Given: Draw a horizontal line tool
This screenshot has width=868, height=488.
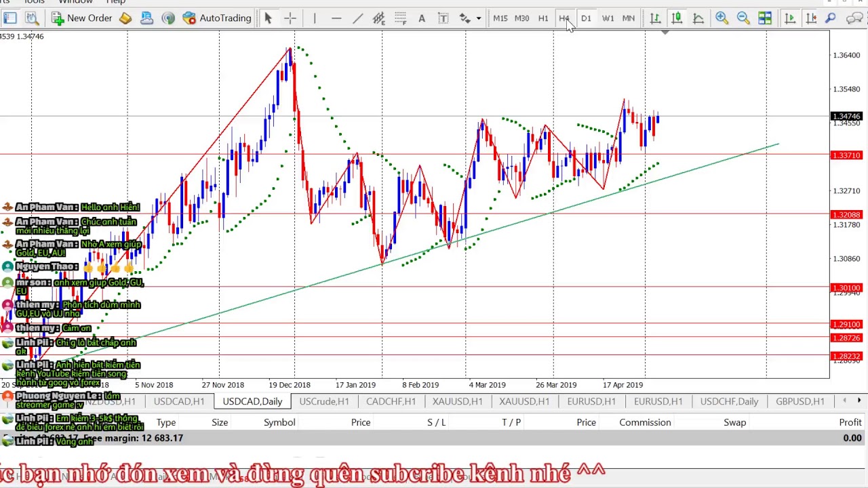Looking at the screenshot, I should pyautogui.click(x=336, y=18).
